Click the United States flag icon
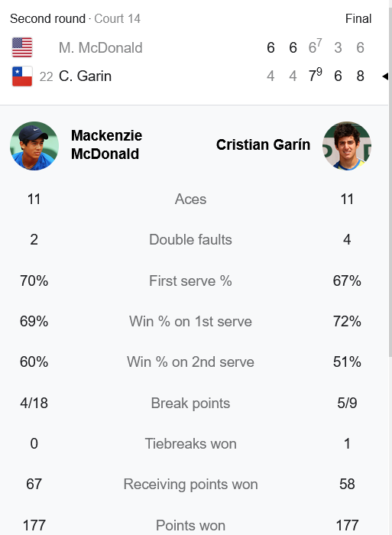Image resolution: width=392 pixels, height=535 pixels. (22, 47)
